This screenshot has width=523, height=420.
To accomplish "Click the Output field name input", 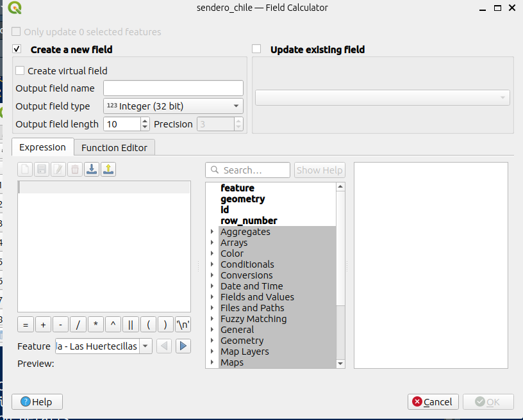I will [173, 88].
